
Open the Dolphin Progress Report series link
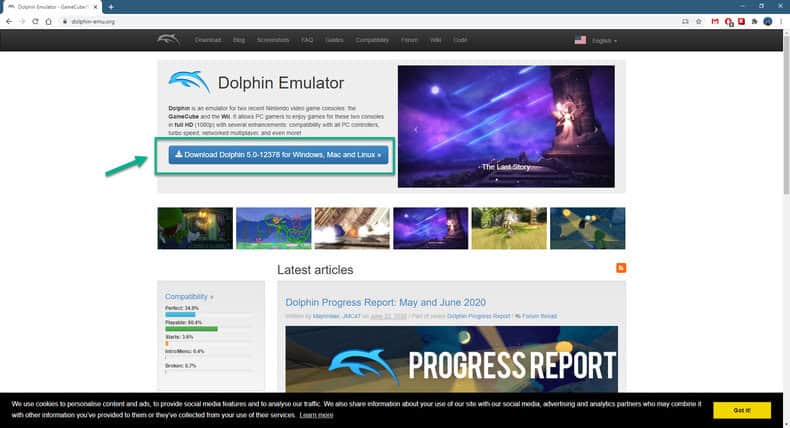pos(479,316)
